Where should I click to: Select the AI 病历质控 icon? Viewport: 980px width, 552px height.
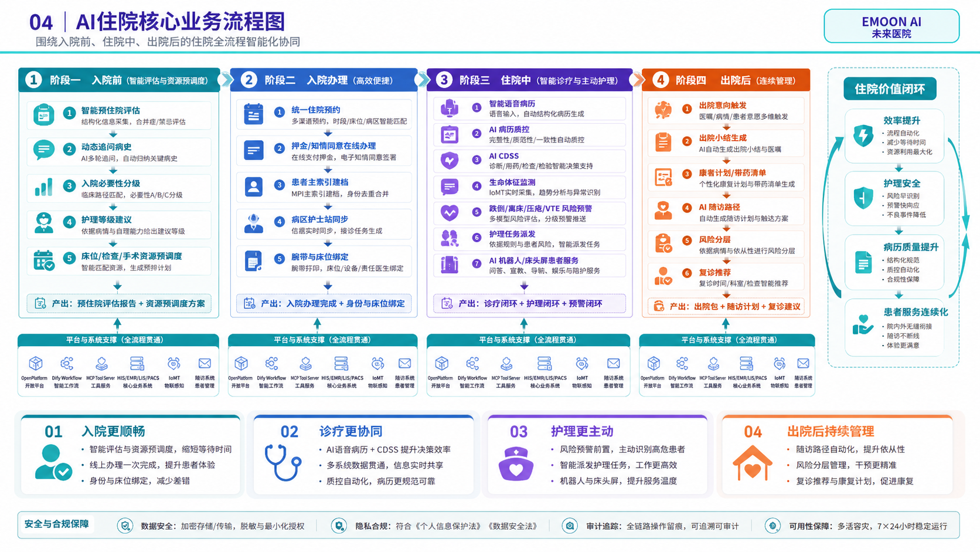[450, 135]
